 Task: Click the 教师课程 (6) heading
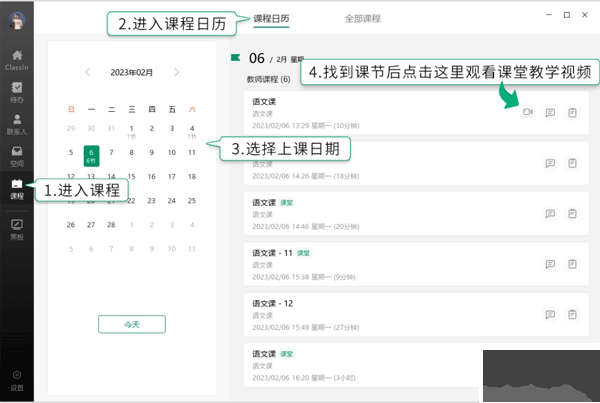point(269,79)
